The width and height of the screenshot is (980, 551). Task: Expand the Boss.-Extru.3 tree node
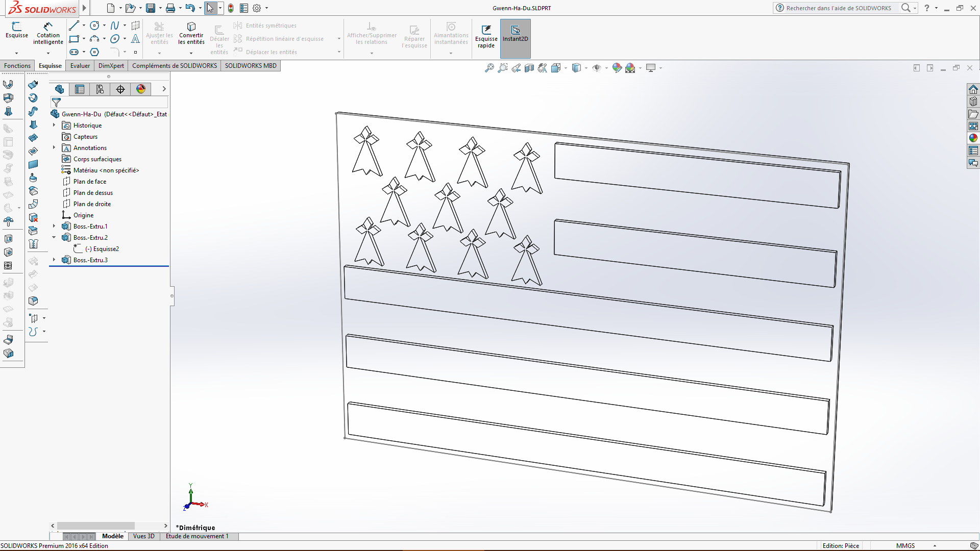[54, 260]
